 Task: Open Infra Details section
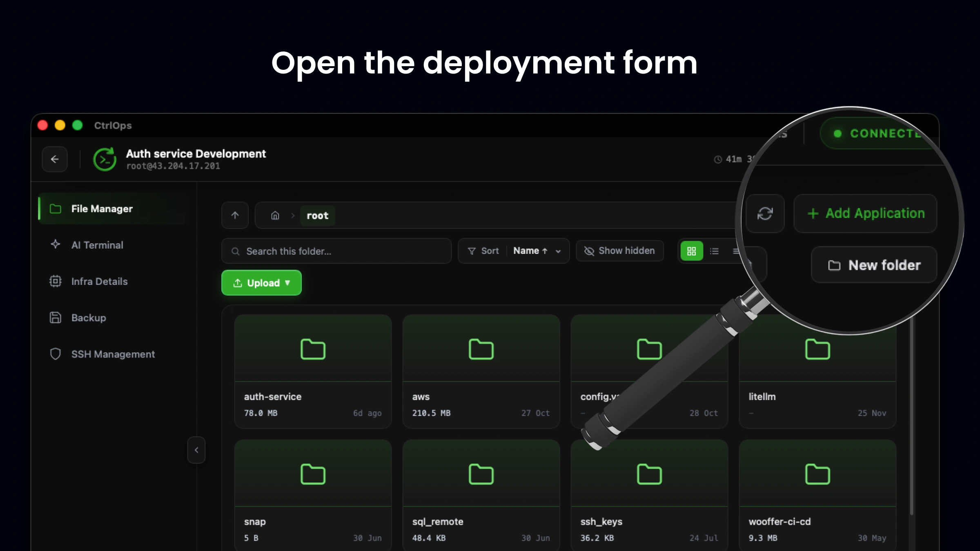click(x=113, y=281)
